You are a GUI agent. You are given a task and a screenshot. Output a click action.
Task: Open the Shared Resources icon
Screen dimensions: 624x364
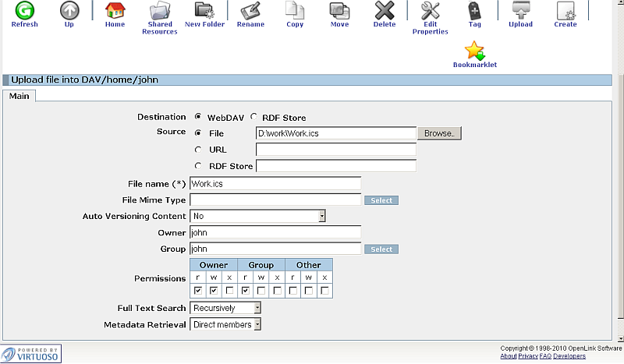point(160,12)
